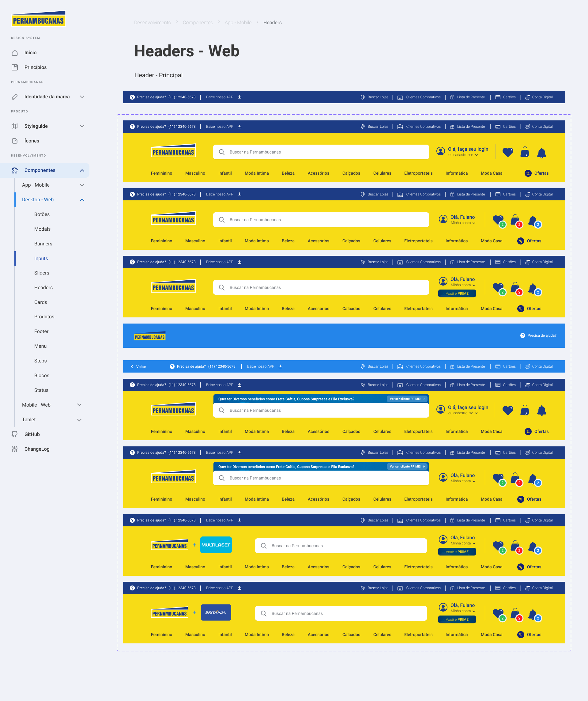
Task: Click the percent Ofertas icon in the first yellow header
Action: [x=528, y=173]
